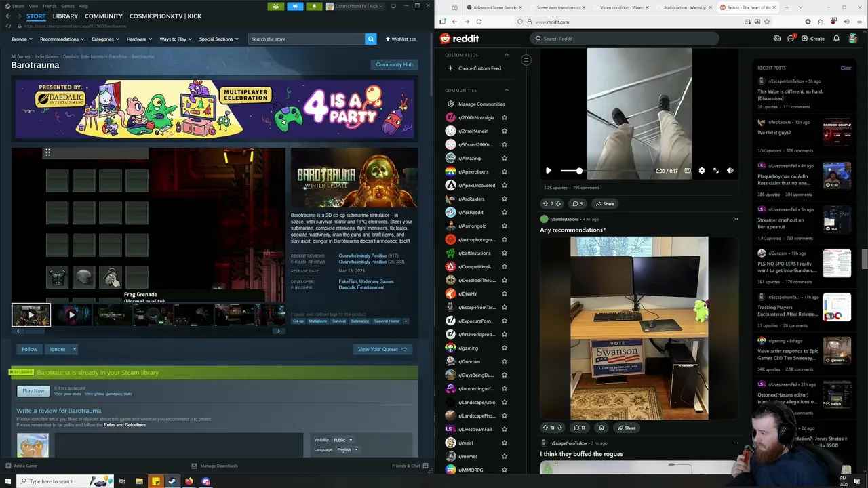This screenshot has height=488, width=868.
Task: Click Reddit advertise icon in header
Action: [x=777, y=39]
